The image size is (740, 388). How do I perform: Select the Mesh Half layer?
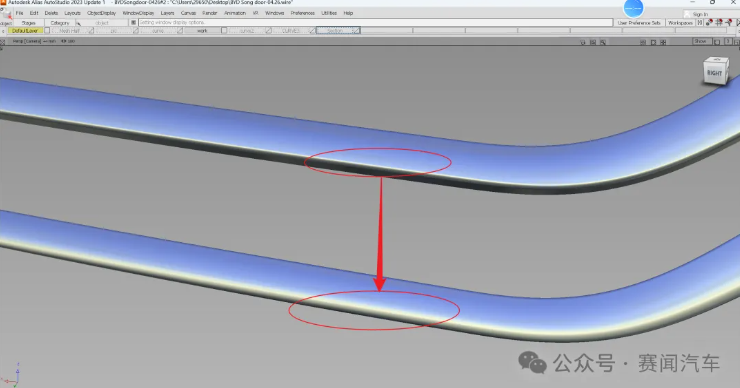click(69, 31)
